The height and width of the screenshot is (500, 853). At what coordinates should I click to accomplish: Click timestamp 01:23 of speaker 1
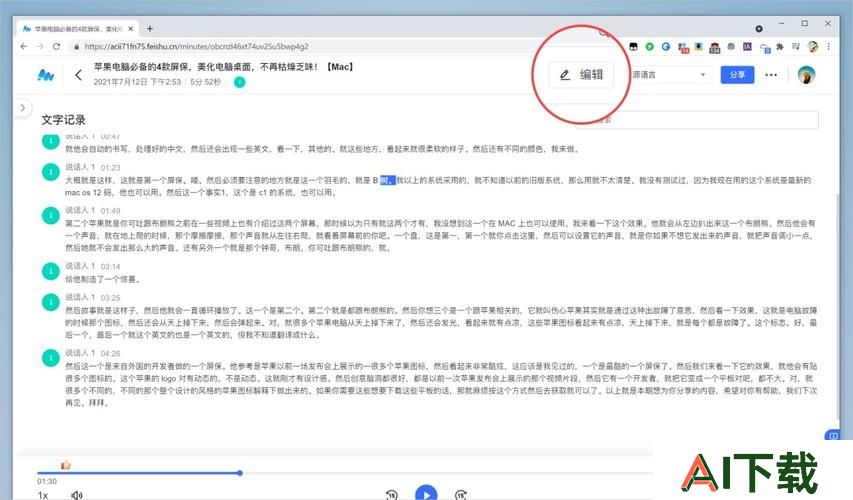tap(110, 168)
